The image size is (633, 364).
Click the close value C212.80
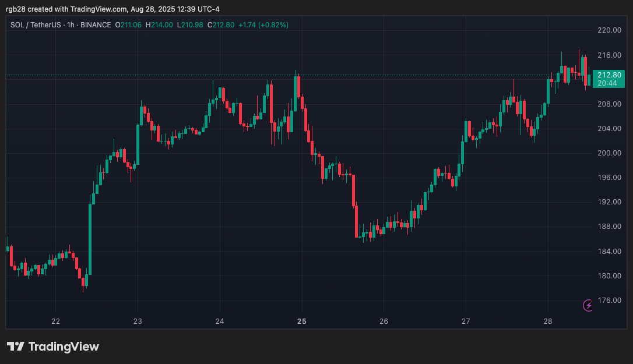click(223, 25)
